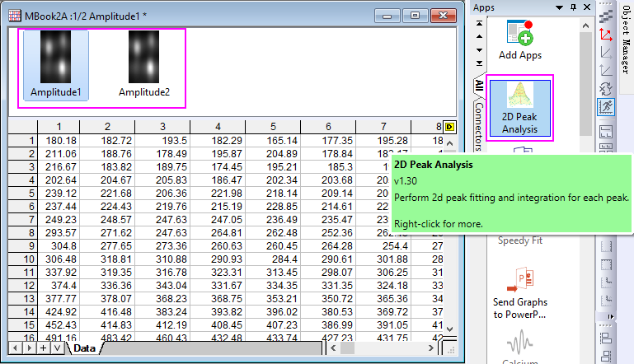
Task: Go to next sheet with right arrow
Action: [x=29, y=348]
